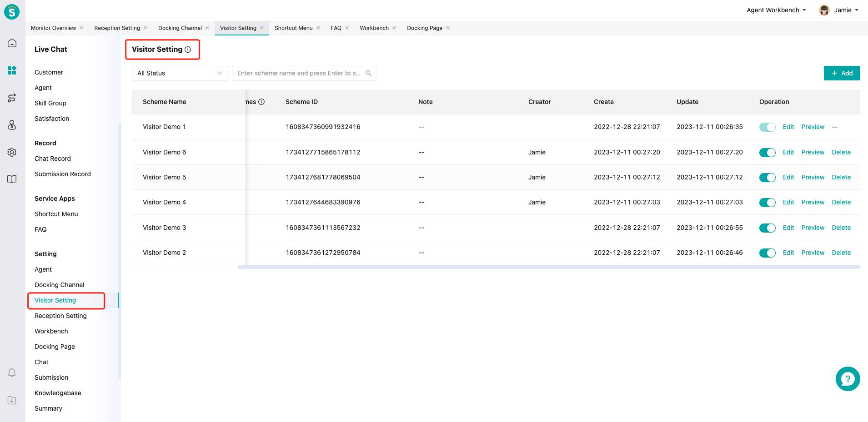Image resolution: width=868 pixels, height=422 pixels.
Task: Click the table horizontal scrollbar
Action: (549, 267)
